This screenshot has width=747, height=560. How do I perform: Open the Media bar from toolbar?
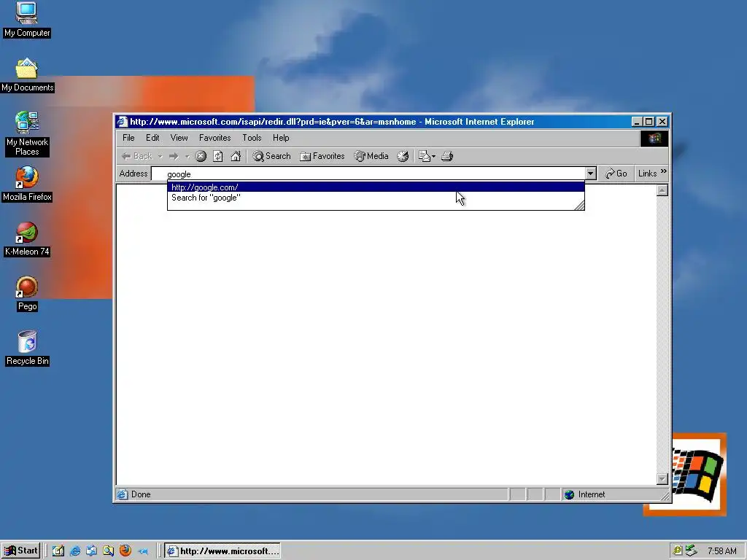[371, 156]
